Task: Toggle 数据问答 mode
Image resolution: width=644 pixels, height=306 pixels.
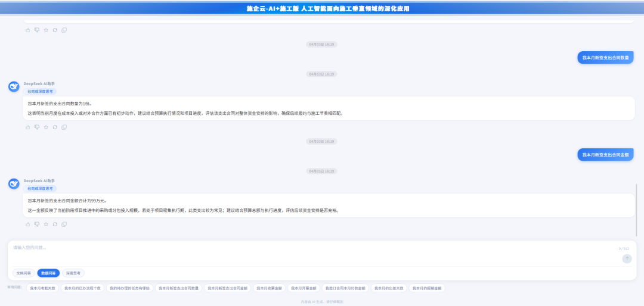Action: 48,273
